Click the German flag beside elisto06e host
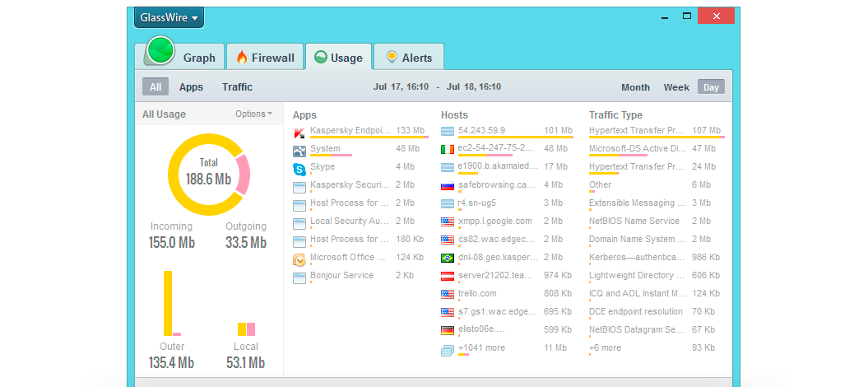 [448, 330]
